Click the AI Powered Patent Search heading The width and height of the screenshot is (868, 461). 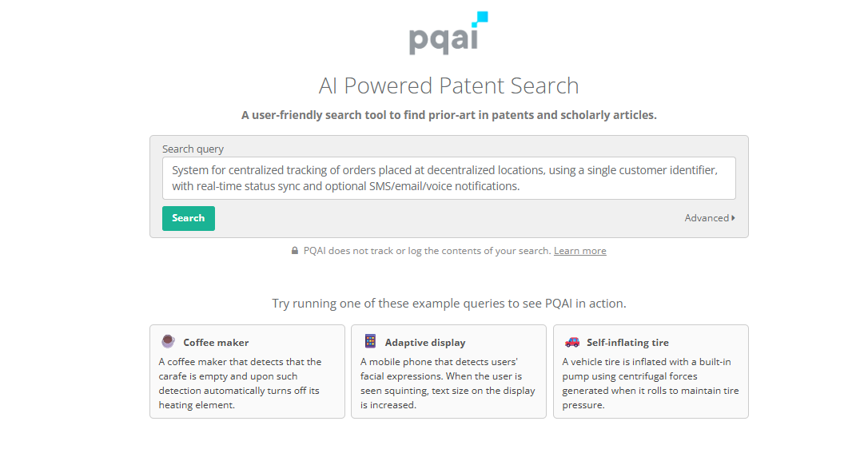click(449, 85)
